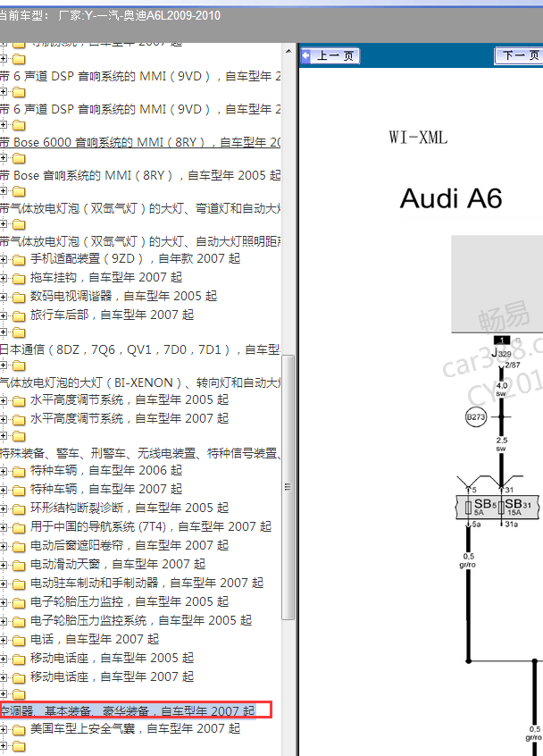Viewport: 543px width, 756px height.
Task: Open 带 Bose 6000 音响系统的 MMI (8RY) entry
Action: tap(140, 142)
